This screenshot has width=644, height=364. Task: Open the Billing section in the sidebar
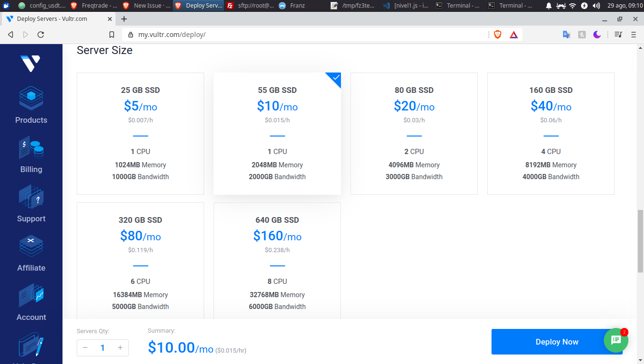click(31, 155)
